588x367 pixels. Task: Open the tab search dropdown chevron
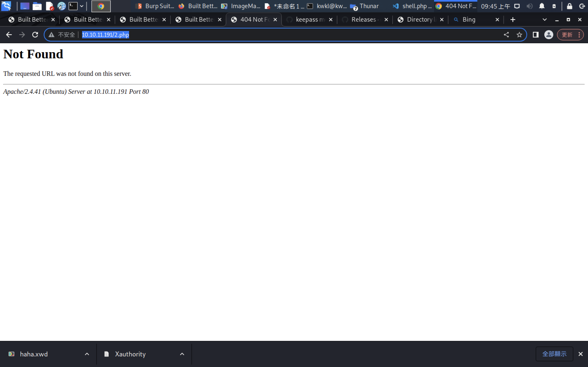tap(545, 20)
